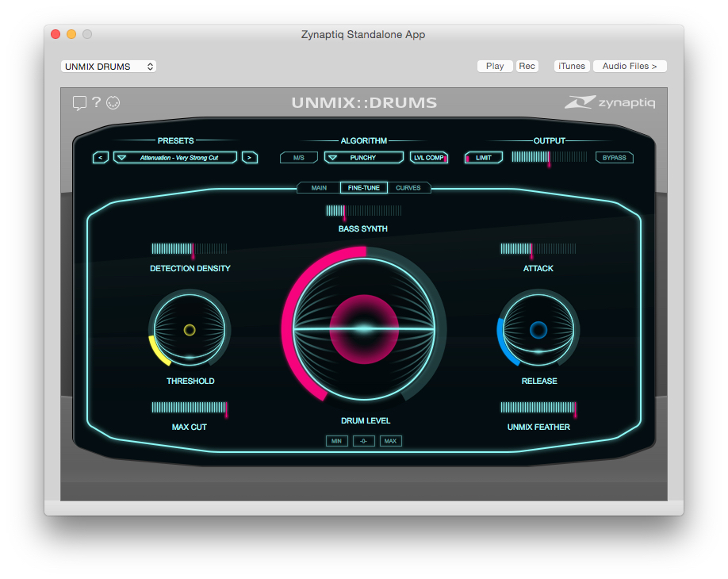The width and height of the screenshot is (728, 579).
Task: Switch to the CURVES tab
Action: click(408, 188)
